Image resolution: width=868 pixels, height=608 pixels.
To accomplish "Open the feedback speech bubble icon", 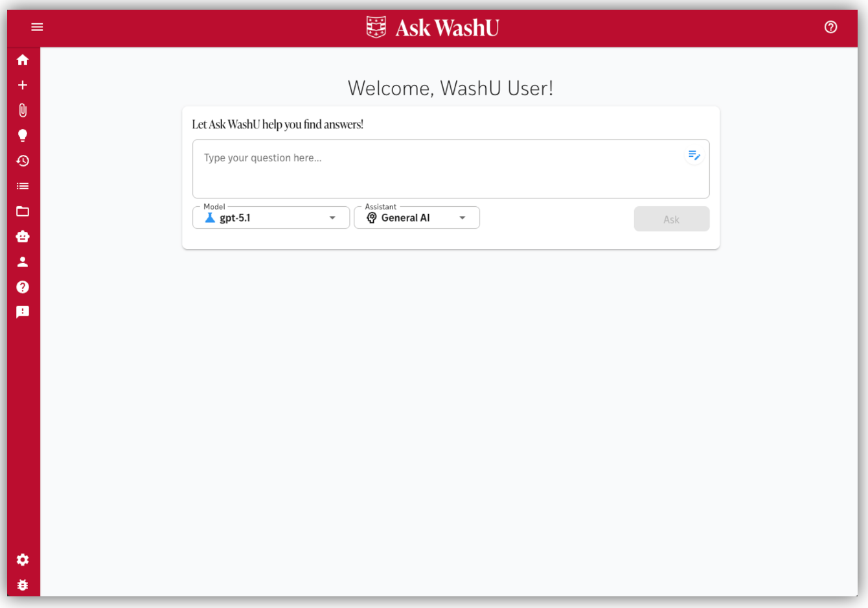I will click(23, 312).
